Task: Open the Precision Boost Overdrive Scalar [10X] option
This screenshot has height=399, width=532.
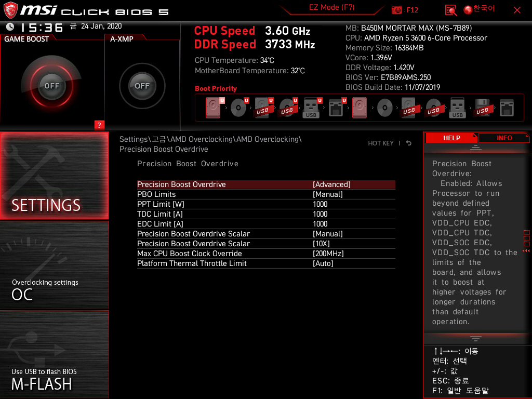Action: [266, 244]
